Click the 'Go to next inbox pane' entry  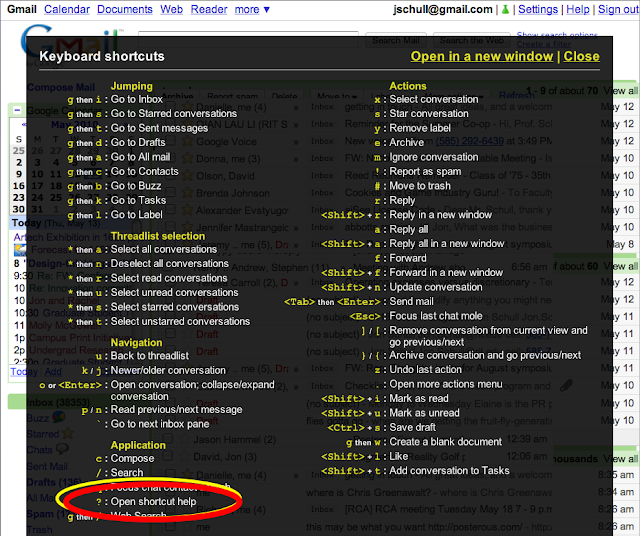pyautogui.click(x=160, y=424)
